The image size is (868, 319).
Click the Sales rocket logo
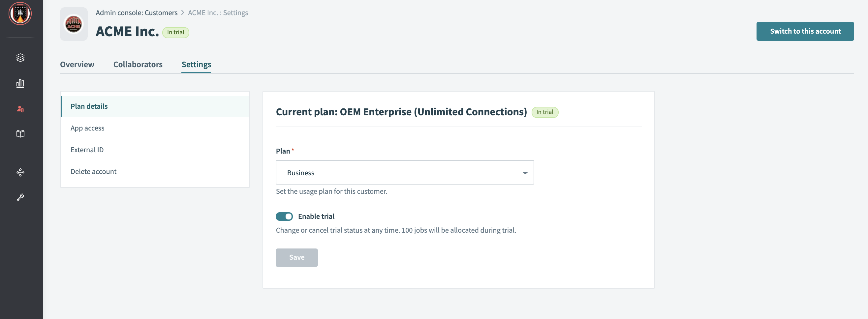20,14
